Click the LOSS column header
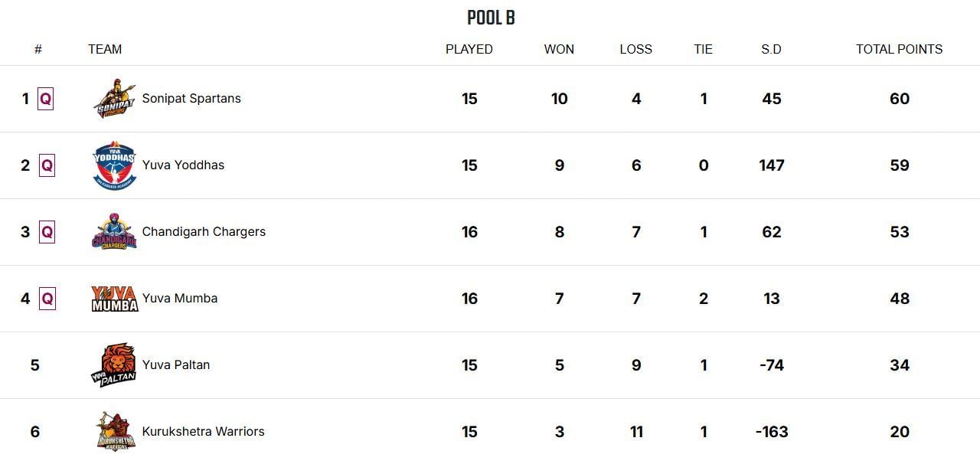980x464 pixels. [635, 49]
